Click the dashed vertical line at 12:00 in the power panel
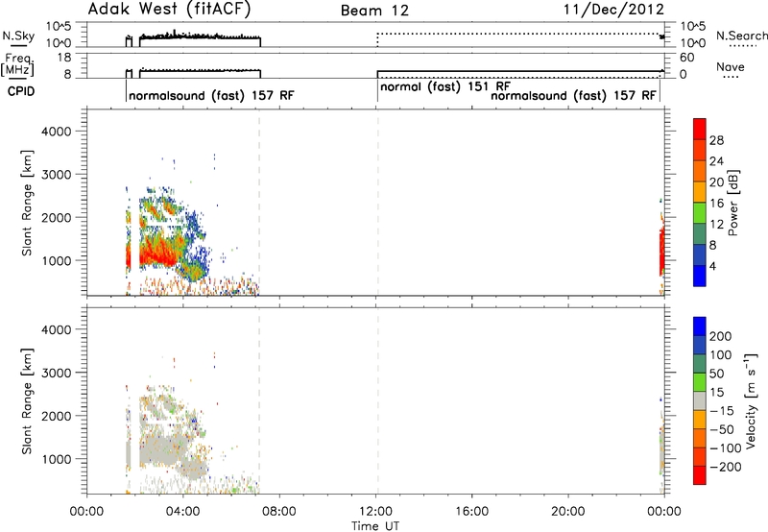768x532 pixels. (x=377, y=202)
